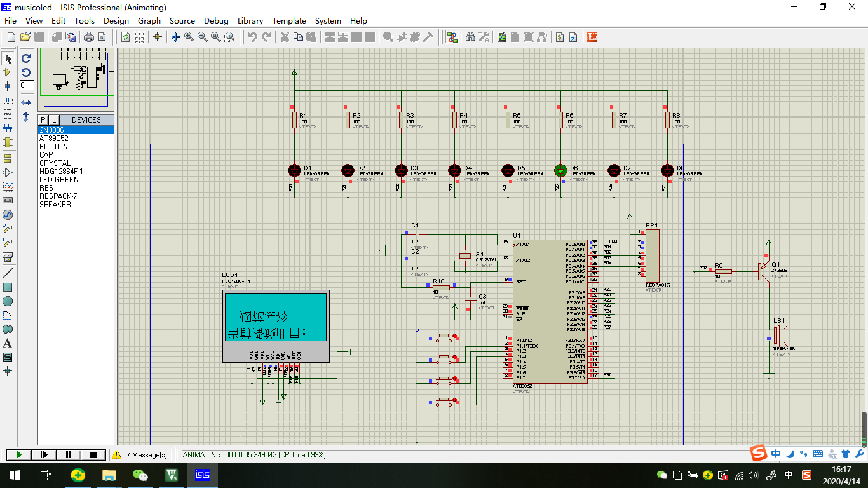Open the Library menu
The image size is (868, 488).
coord(250,20)
